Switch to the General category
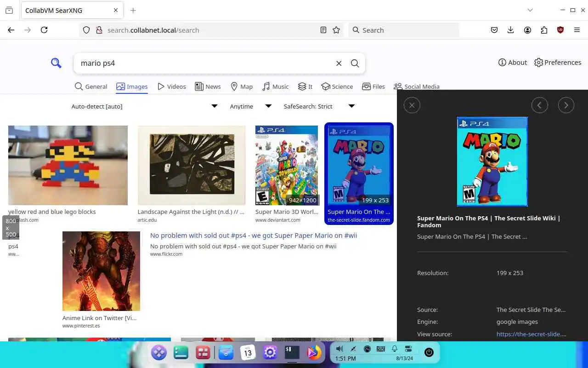Image resolution: width=588 pixels, height=368 pixels. (x=91, y=86)
